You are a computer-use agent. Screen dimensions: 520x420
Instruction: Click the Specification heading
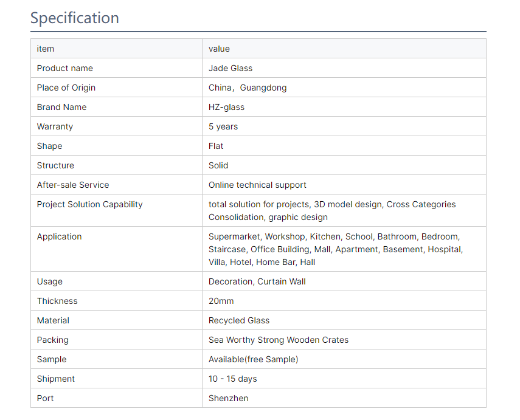[x=75, y=18]
